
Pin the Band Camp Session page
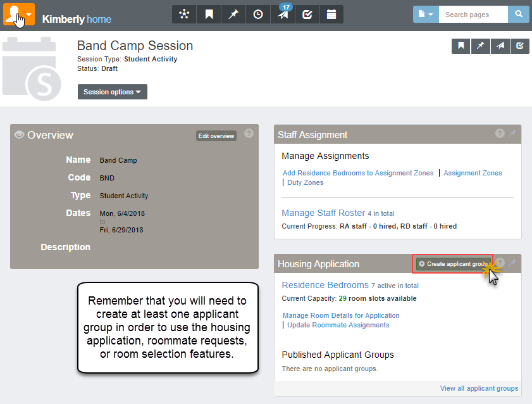pyautogui.click(x=481, y=46)
